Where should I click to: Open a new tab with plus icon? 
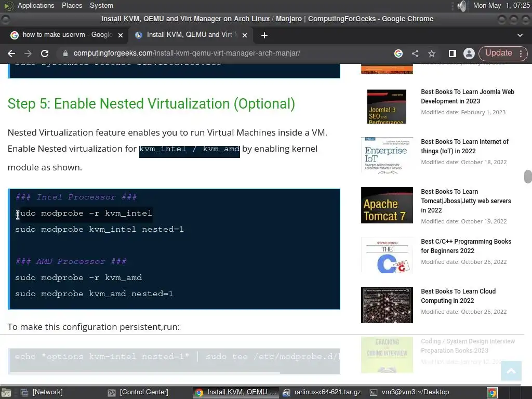pyautogui.click(x=264, y=35)
